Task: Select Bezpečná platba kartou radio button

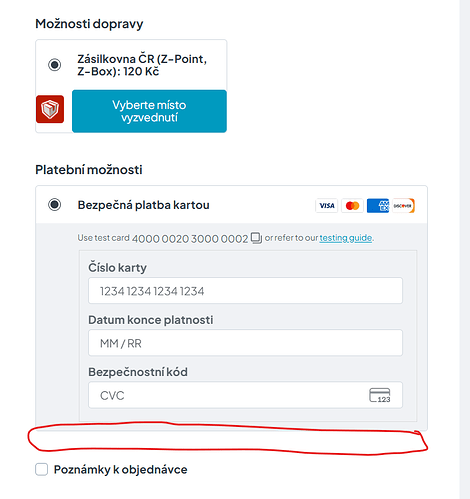Action: click(54, 204)
